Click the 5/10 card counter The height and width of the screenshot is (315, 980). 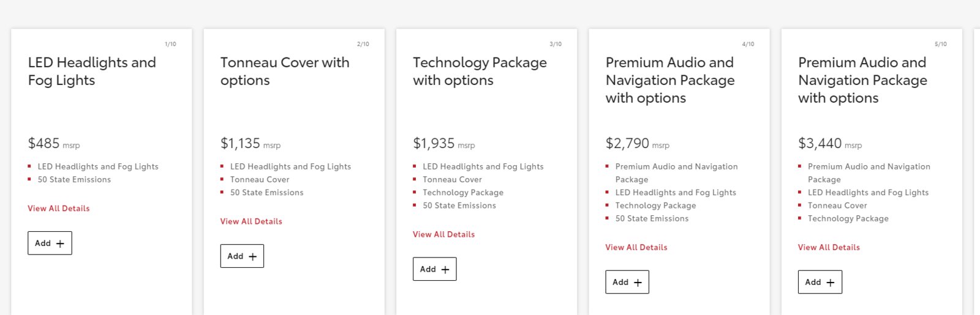click(940, 44)
